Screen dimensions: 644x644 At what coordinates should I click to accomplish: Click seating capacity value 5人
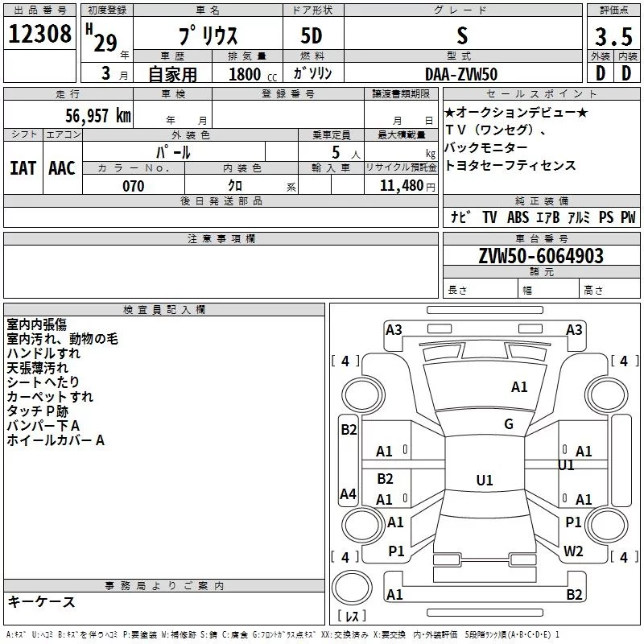pos(346,153)
